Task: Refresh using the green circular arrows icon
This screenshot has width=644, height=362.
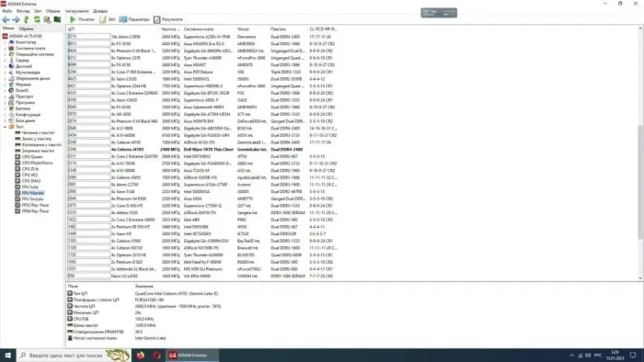Action: coord(37,19)
